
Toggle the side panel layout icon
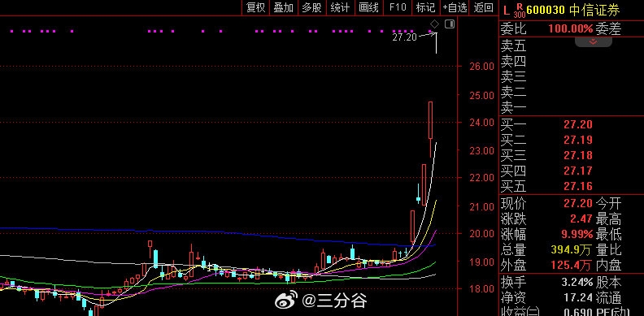pyautogui.click(x=450, y=24)
